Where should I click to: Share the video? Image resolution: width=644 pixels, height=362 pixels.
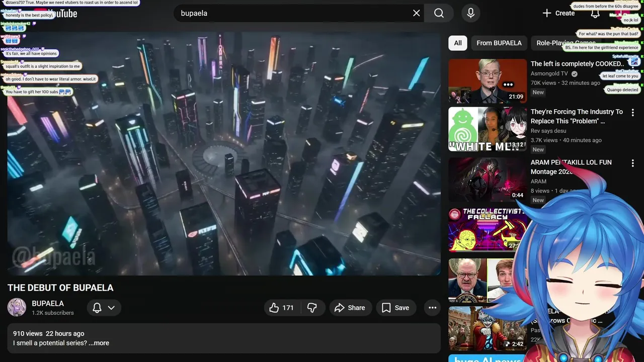pos(351,308)
